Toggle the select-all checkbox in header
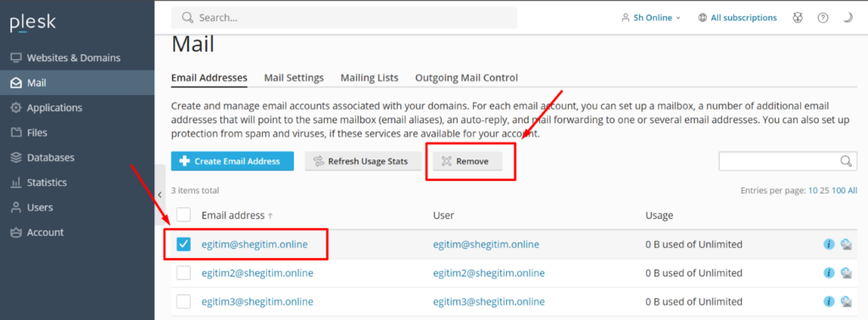Image resolution: width=868 pixels, height=320 pixels. (184, 215)
